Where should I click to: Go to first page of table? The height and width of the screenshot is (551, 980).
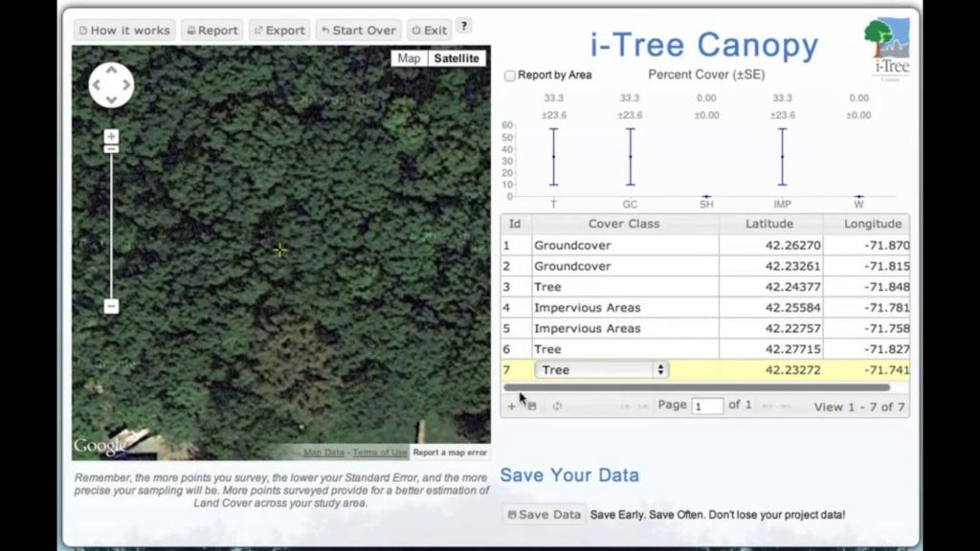624,406
